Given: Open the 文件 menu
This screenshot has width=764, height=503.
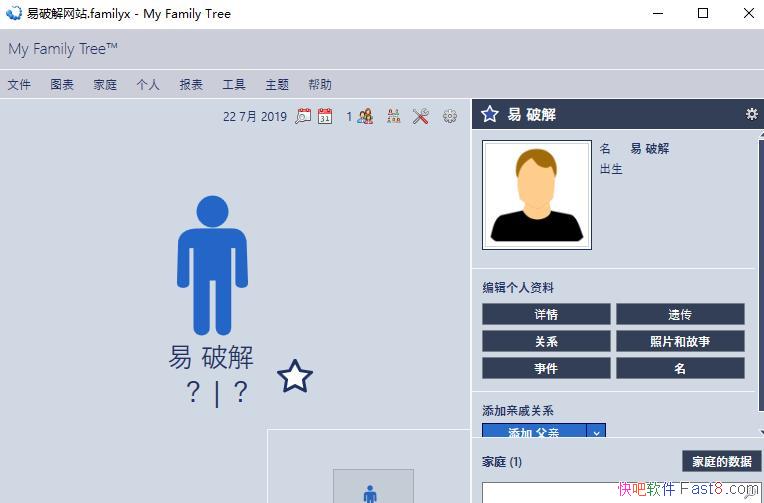Looking at the screenshot, I should pos(19,84).
